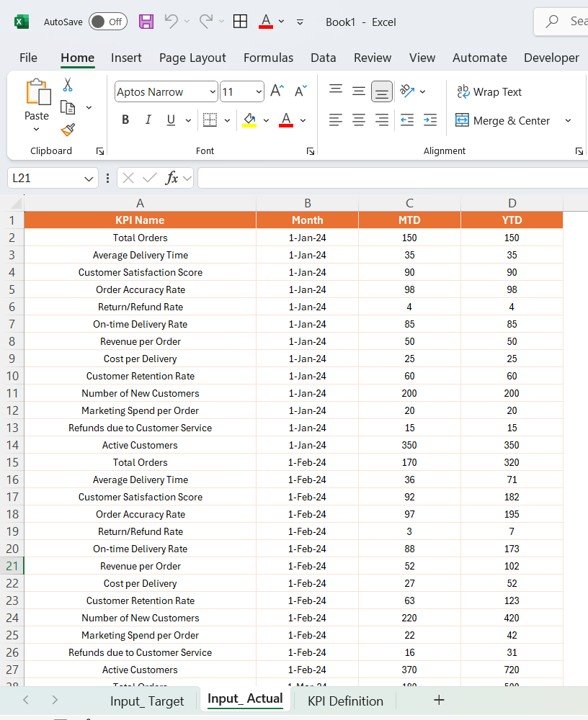Image resolution: width=588 pixels, height=720 pixels.
Task: Toggle AutoSave switch
Action: (108, 22)
